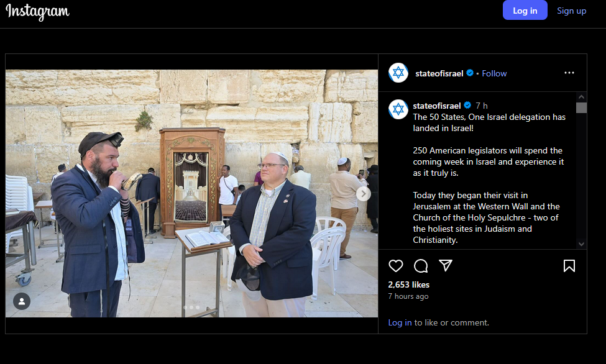This screenshot has width=606, height=364.
Task: Open stateofisrael avatar beside caption
Action: 398,109
